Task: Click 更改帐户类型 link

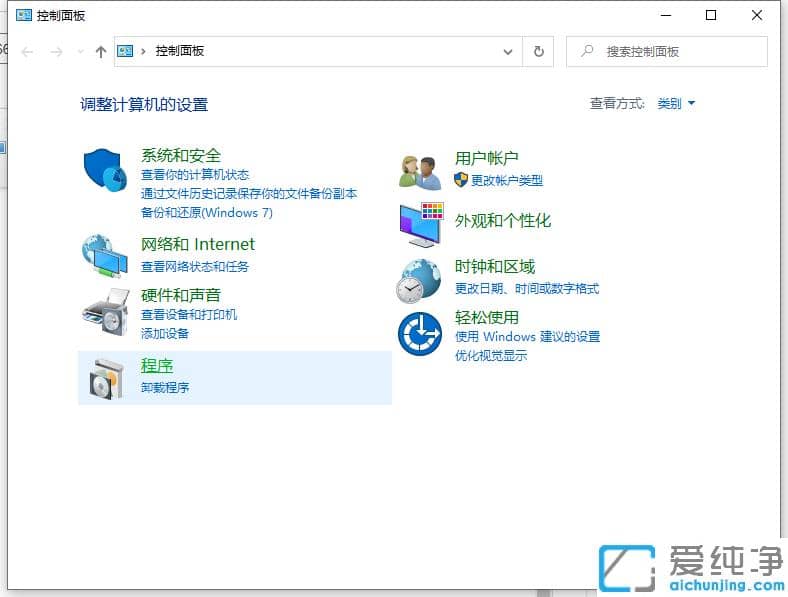Action: 507,180
